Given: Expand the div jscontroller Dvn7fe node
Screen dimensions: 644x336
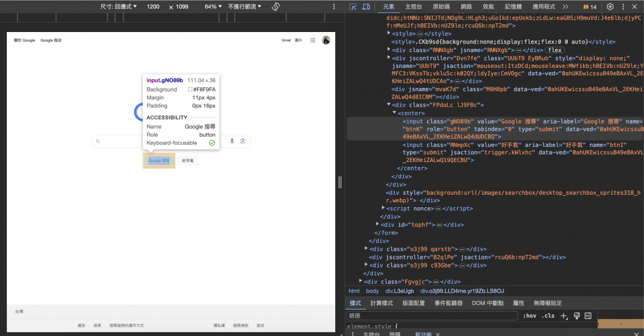Looking at the screenshot, I should click(x=389, y=58).
